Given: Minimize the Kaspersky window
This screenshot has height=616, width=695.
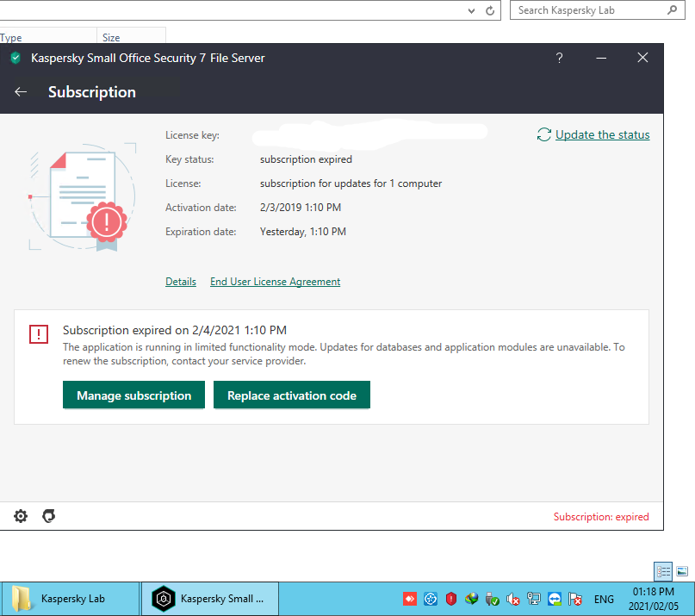Looking at the screenshot, I should click(x=601, y=58).
